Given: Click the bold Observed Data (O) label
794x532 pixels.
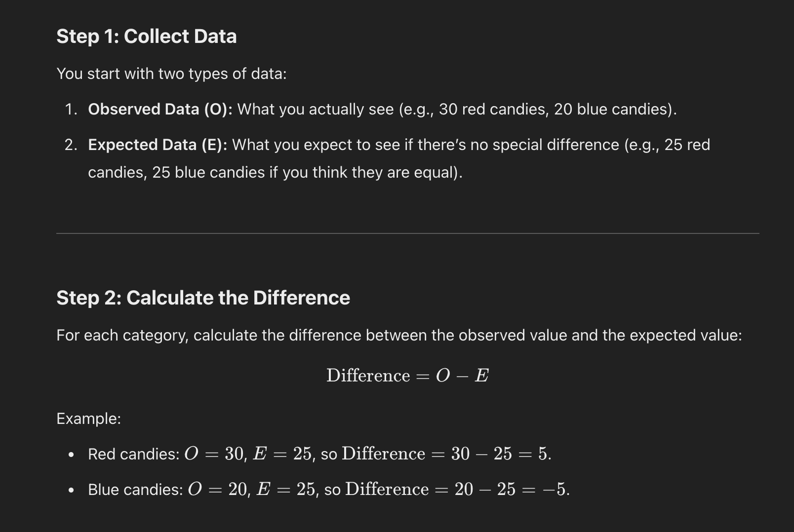Looking at the screenshot, I should (x=160, y=109).
